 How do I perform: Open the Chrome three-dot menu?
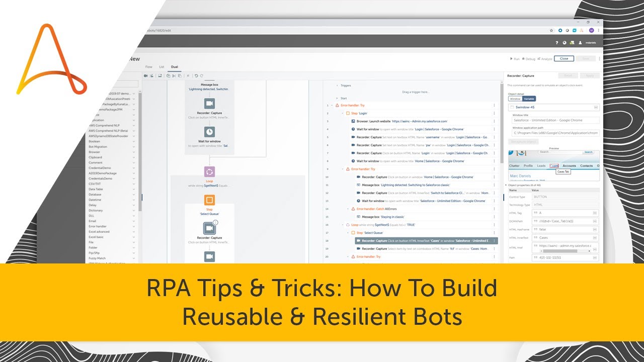click(x=598, y=30)
